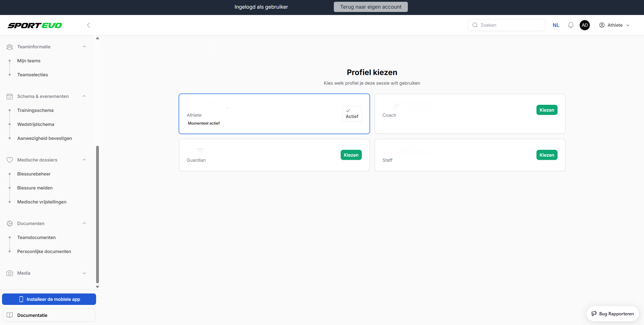Click the Medische dossiers heart icon
The image size is (644, 325).
10,160
